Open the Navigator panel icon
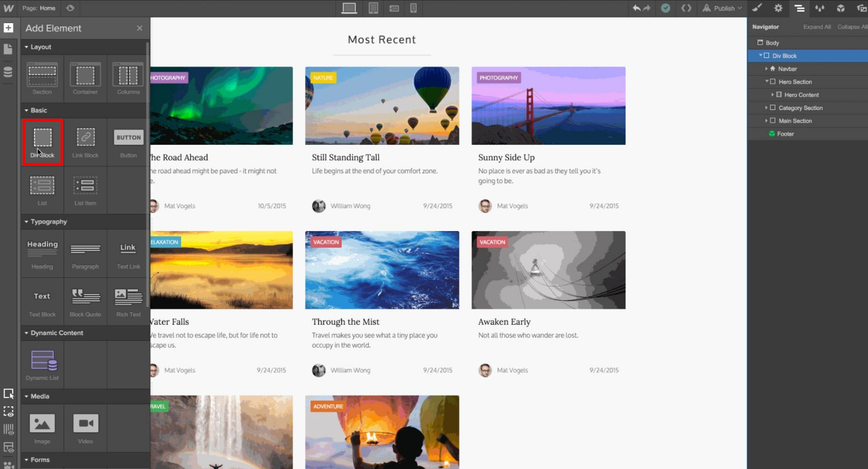This screenshot has width=868, height=469. (799, 8)
